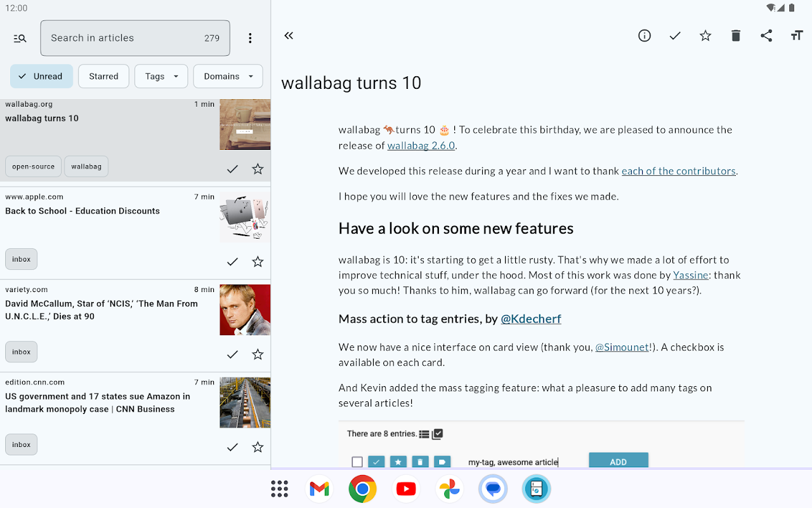Open the app drawer grid

(x=279, y=489)
